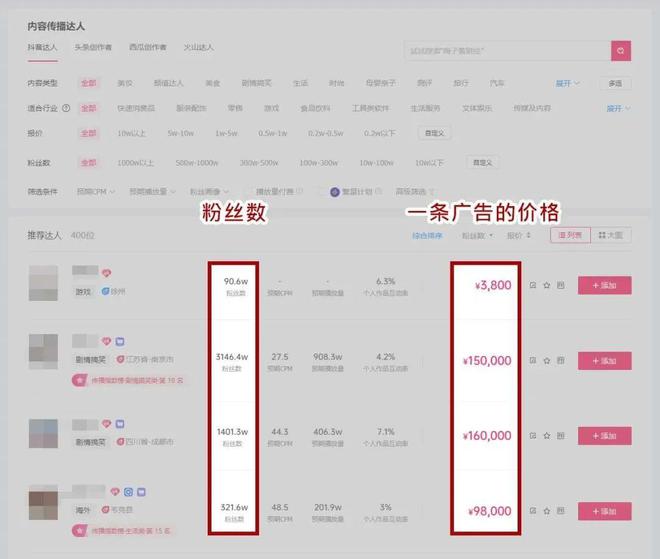Click the pink search icon button
Image resolution: width=660 pixels, height=559 pixels.
coord(620,50)
